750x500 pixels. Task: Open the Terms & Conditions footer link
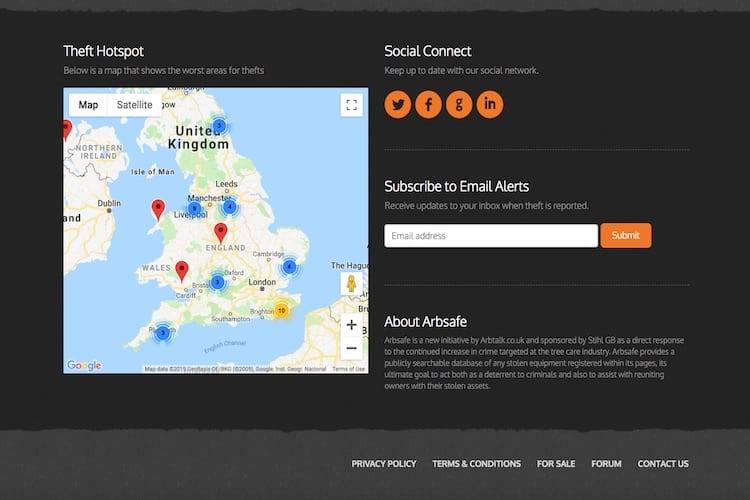tap(476, 464)
